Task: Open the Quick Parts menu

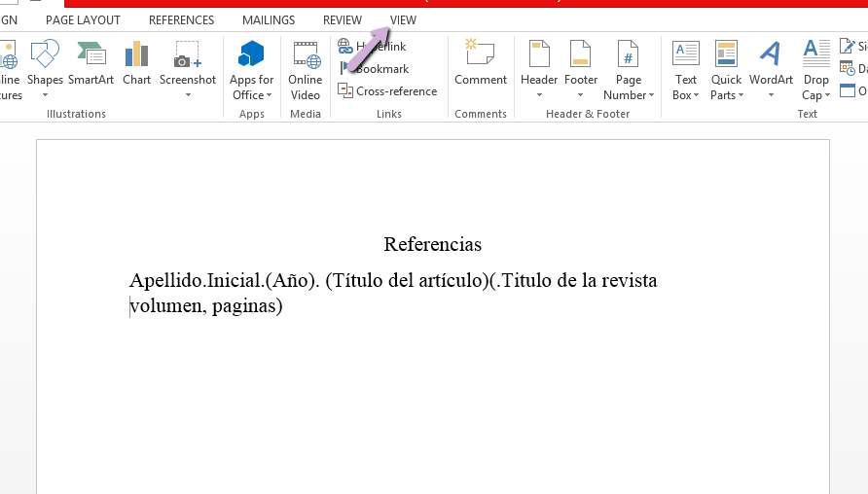Action: pyautogui.click(x=726, y=95)
